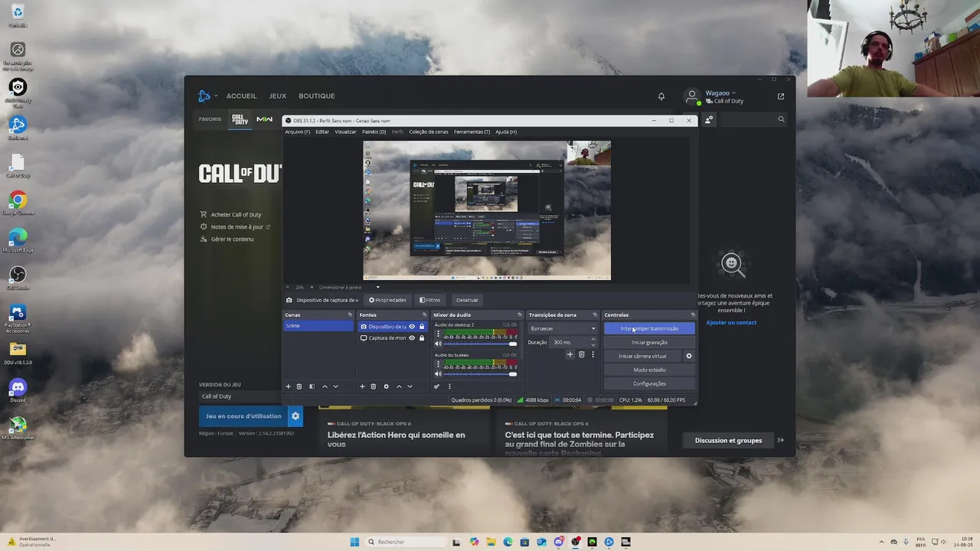980x551 pixels.
Task: Open Propriedades of the selected source
Action: 387,300
